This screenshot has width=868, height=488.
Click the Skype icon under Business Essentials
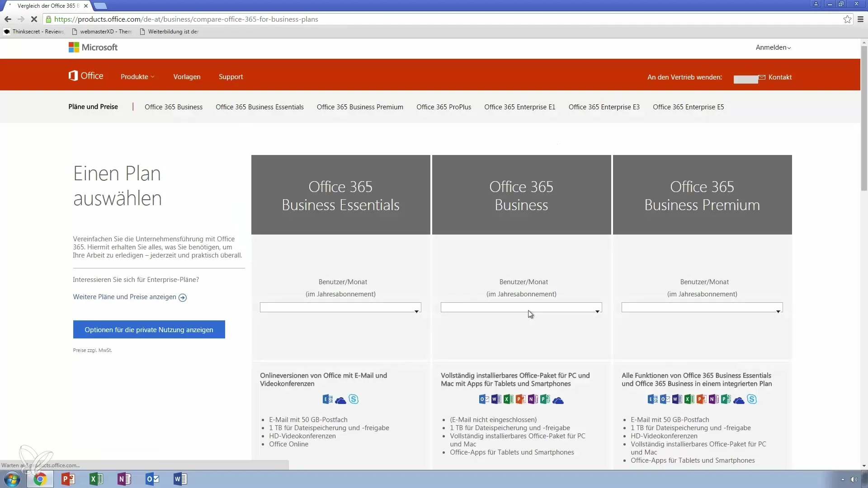[354, 399]
